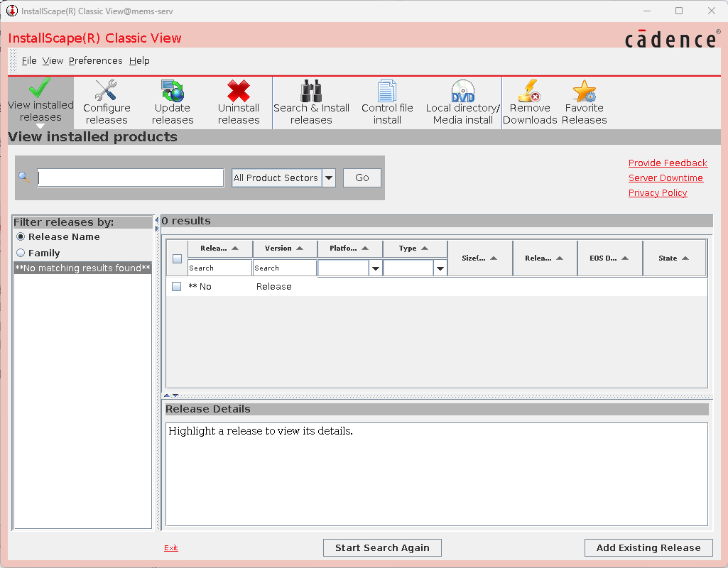Sort by Type column arrow
Viewport: 728px width, 568px height.
tap(425, 248)
